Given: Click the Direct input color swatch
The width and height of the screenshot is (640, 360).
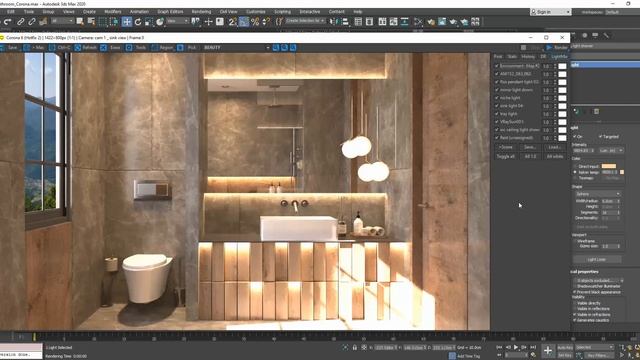Looking at the screenshot, I should (609, 166).
